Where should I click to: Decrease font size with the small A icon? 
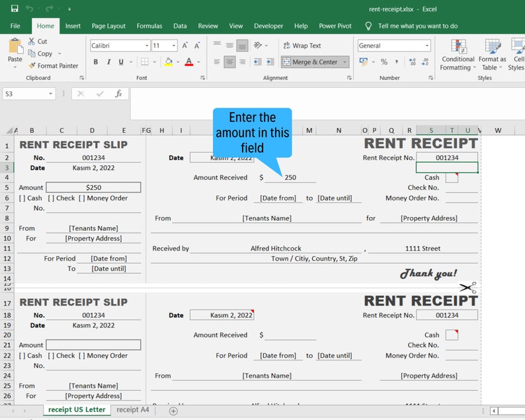coord(197,46)
